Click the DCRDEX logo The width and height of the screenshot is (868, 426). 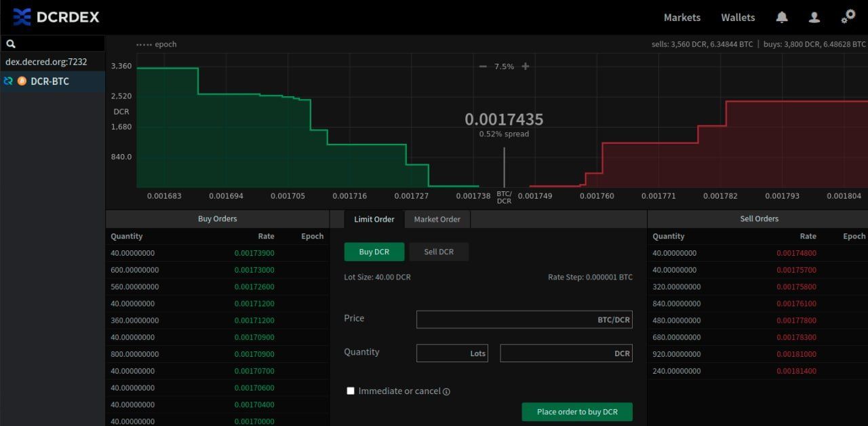point(56,17)
